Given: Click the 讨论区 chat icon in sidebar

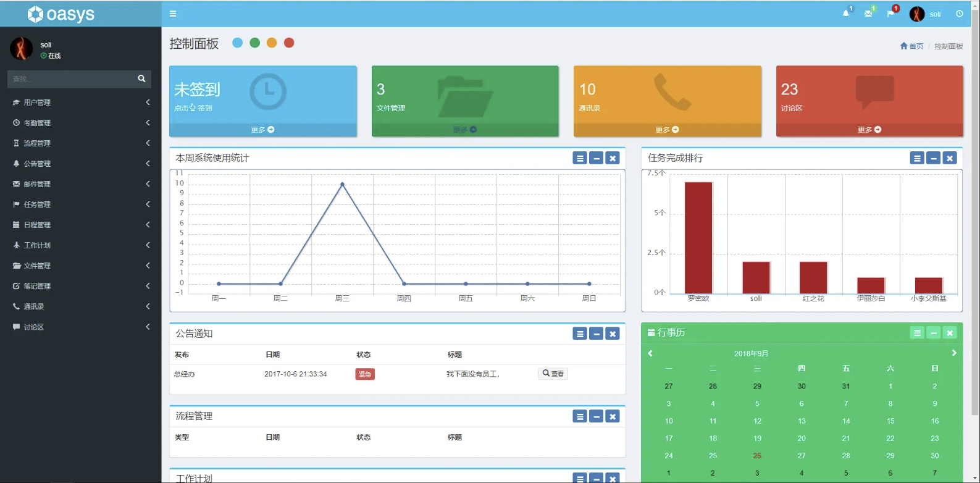Looking at the screenshot, I should [x=16, y=327].
